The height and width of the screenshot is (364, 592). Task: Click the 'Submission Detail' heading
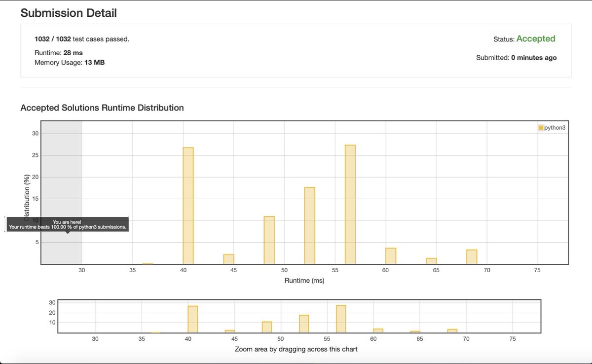click(69, 13)
